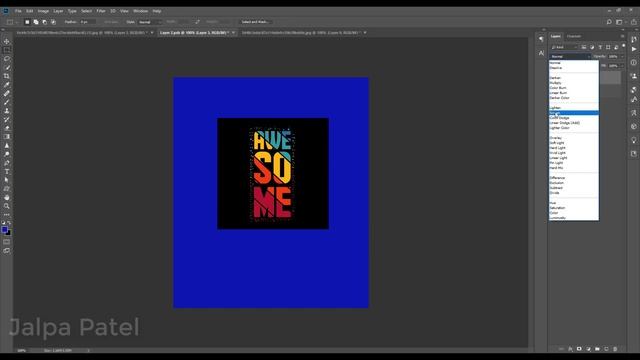Open the Paragraph panel icon
The width and height of the screenshot is (640, 360).
pos(541,39)
